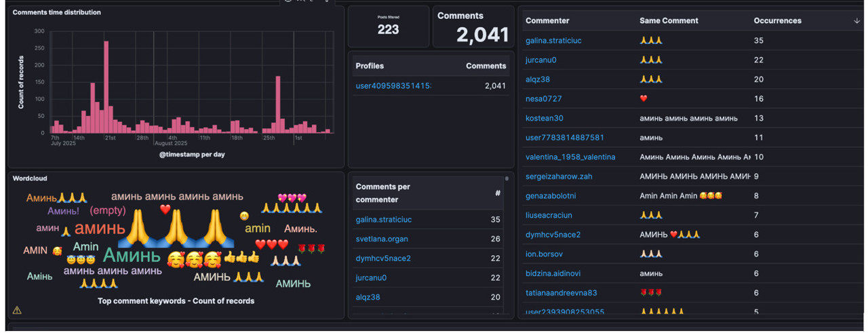868x333 pixels.
Task: Click the thumbs up emojis in wordcloud
Action: (242, 258)
